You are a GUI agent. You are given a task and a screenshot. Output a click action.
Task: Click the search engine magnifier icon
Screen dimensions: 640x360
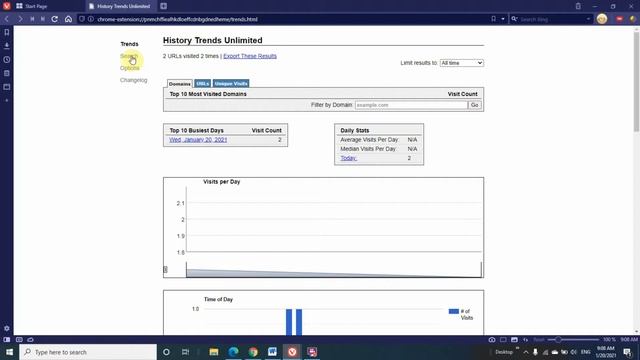(x=514, y=19)
